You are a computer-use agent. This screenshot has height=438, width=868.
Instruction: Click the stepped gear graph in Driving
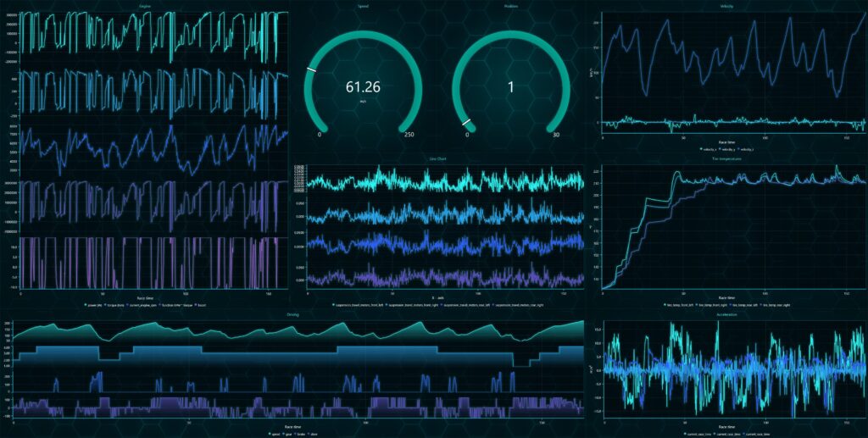click(x=298, y=357)
